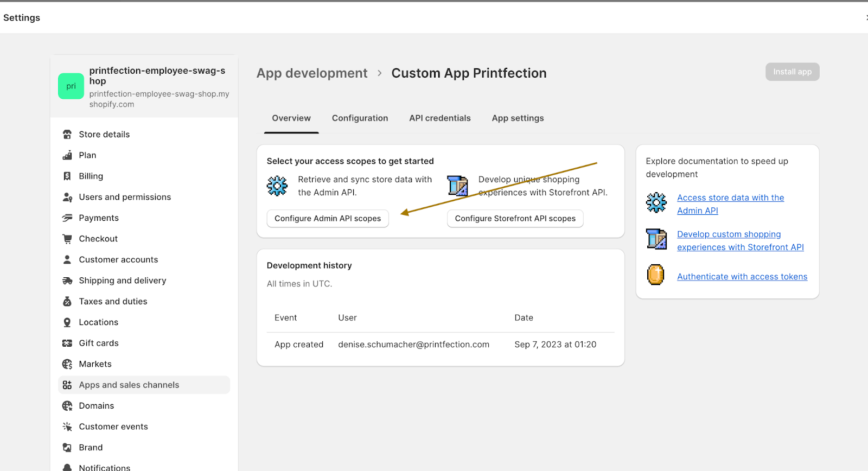This screenshot has width=868, height=471.
Task: Click the 'Sep 7, 2023 at 01:20' date
Action: [556, 345]
